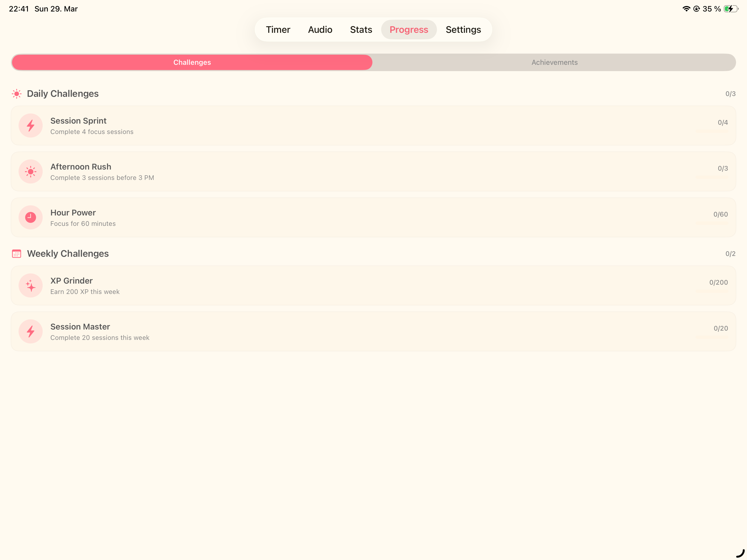747x560 pixels.
Task: Click 'Earn 200 XP this week' description
Action: pyautogui.click(x=85, y=292)
